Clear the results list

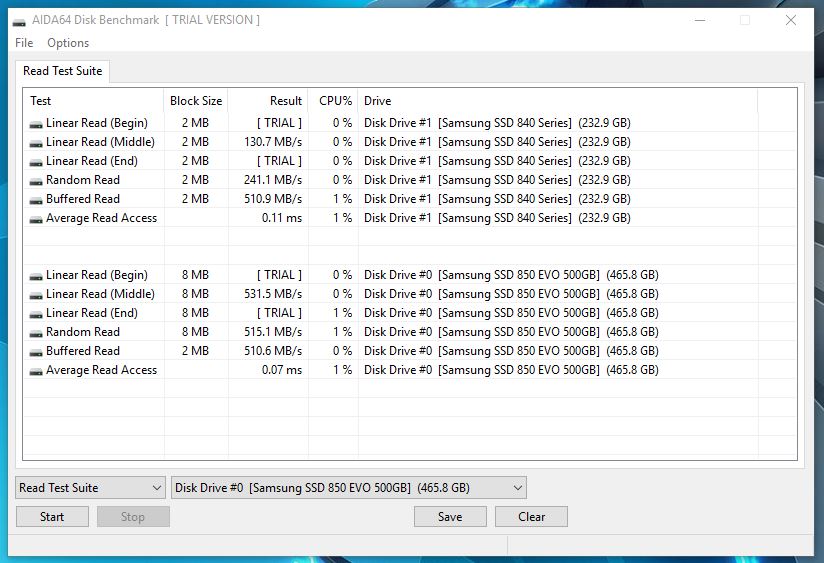531,517
